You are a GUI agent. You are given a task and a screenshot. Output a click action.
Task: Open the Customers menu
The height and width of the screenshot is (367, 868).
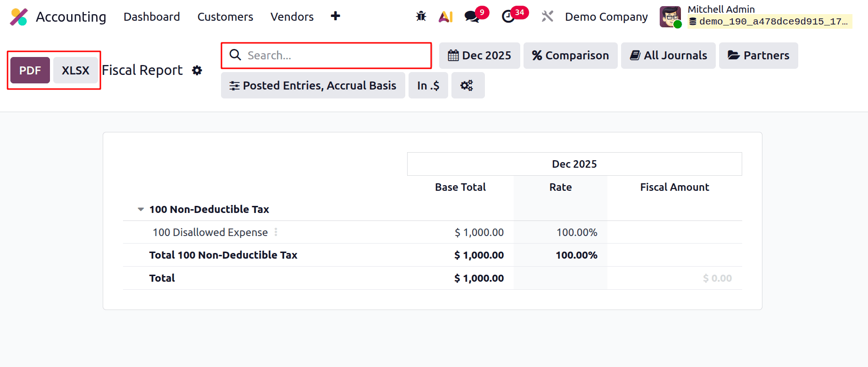(225, 17)
